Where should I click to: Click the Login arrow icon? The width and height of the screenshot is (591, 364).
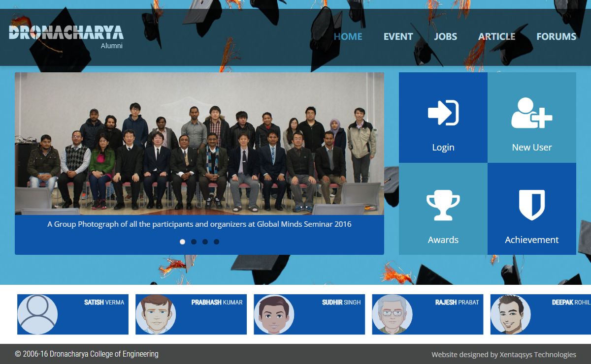pos(443,113)
